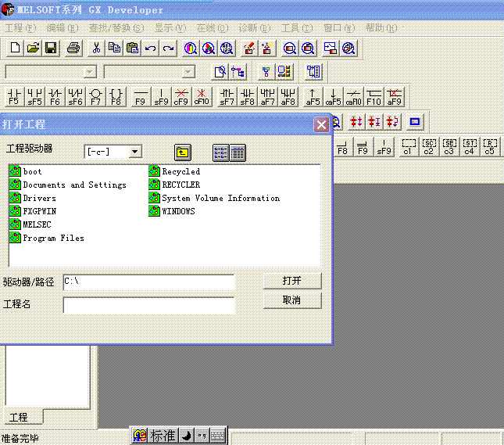The image size is (504, 445).
Task: Click the new project icon
Action: pyautogui.click(x=15, y=48)
